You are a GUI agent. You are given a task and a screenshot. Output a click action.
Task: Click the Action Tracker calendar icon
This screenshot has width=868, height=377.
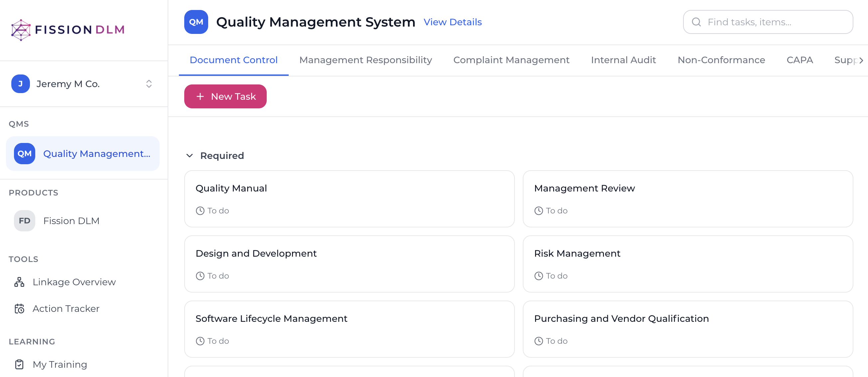[19, 308]
